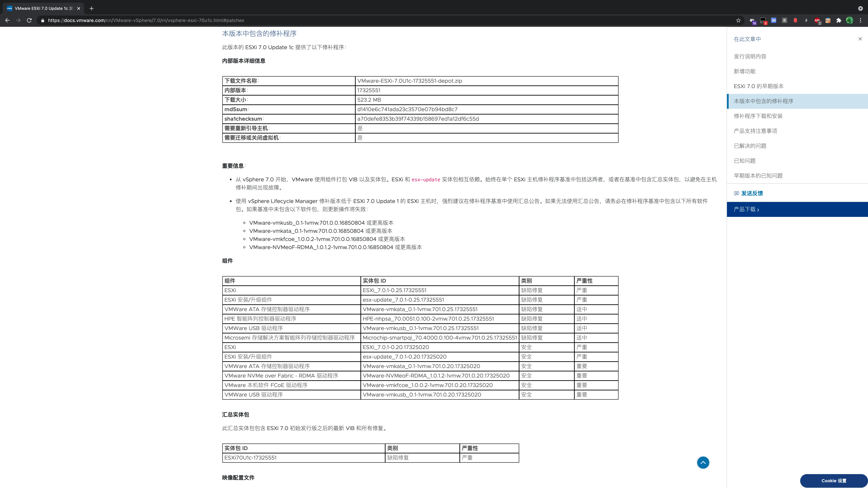The height and width of the screenshot is (488, 868).
Task: Click the 本版本中包含的修补程序 page heading
Action: click(259, 33)
